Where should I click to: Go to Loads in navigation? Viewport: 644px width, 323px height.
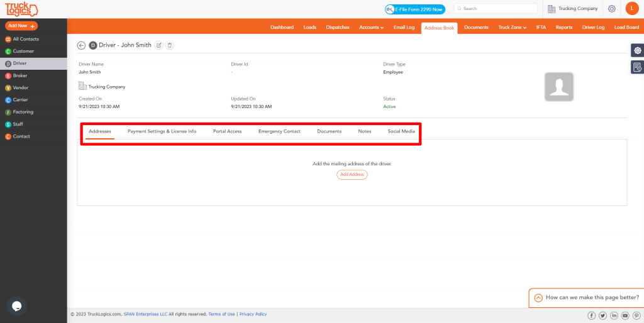[309, 28]
